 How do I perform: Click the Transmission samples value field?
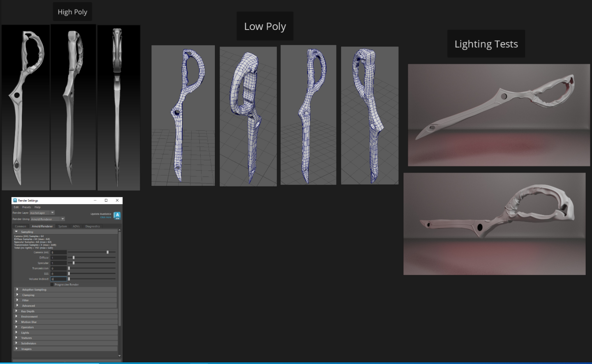(x=58, y=268)
